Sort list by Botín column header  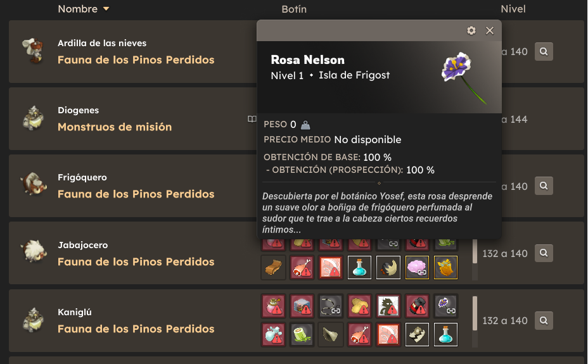(x=294, y=9)
